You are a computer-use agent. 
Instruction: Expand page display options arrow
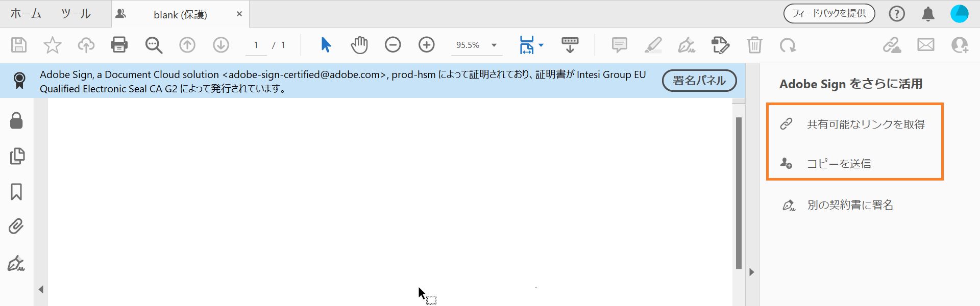tap(541, 45)
